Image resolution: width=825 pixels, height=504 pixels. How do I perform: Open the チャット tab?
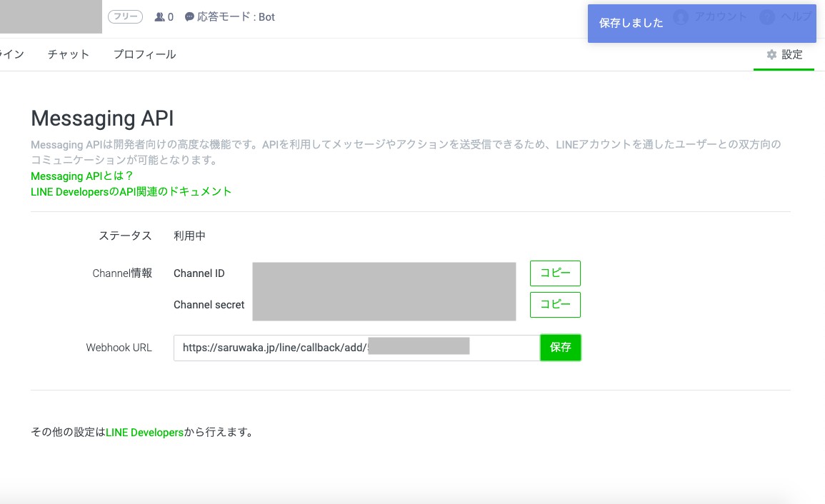tap(69, 54)
